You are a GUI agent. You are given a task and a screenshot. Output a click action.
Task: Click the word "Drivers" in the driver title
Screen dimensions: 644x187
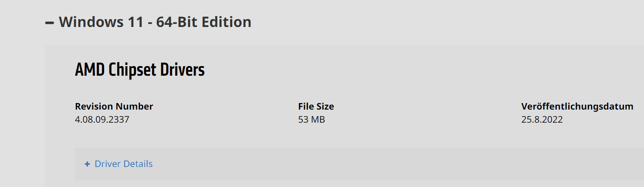185,70
